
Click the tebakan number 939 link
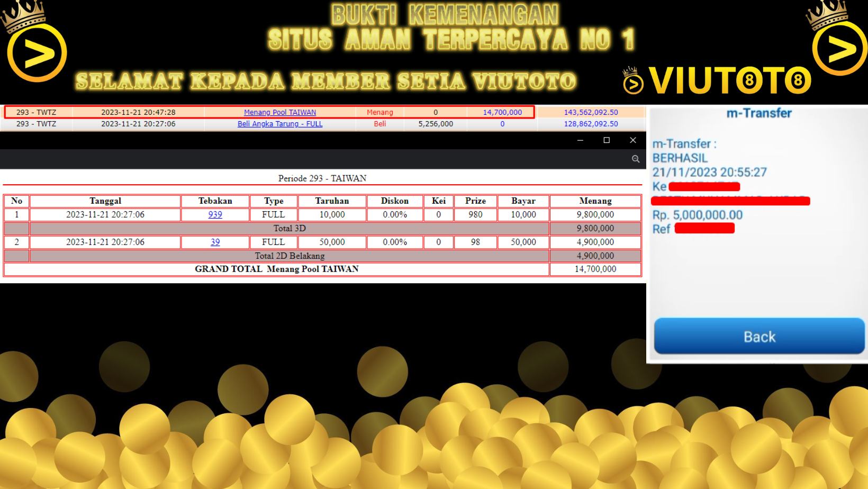[x=215, y=214]
